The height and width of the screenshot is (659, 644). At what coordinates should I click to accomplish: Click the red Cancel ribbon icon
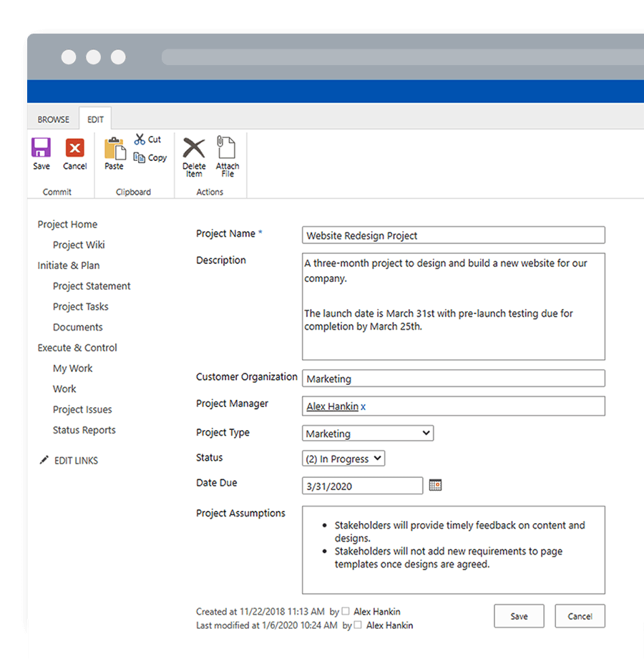click(74, 149)
